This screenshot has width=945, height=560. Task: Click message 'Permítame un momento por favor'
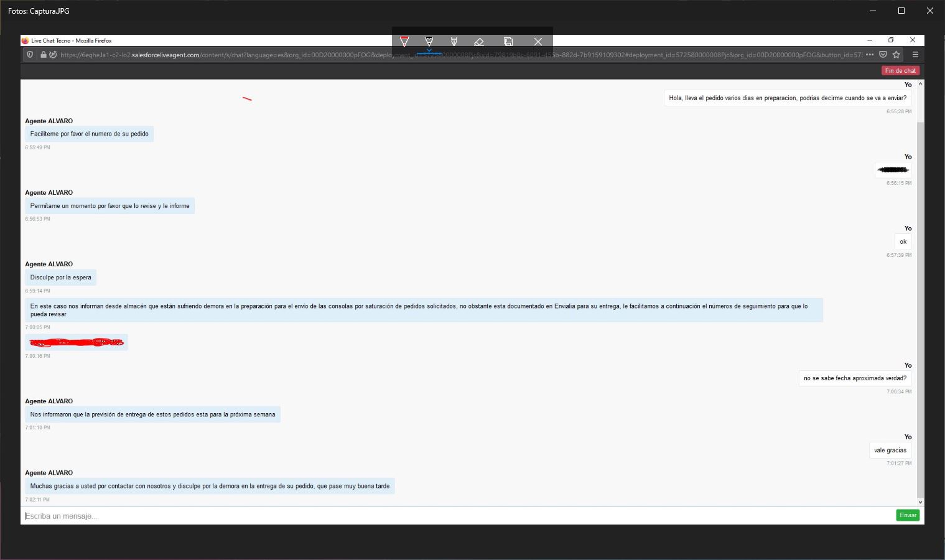point(110,206)
